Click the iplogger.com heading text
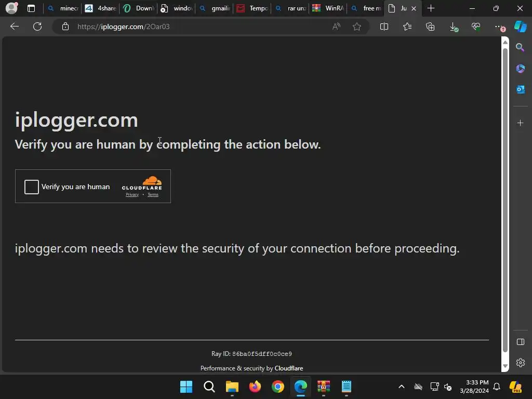The image size is (532, 399). (x=76, y=120)
